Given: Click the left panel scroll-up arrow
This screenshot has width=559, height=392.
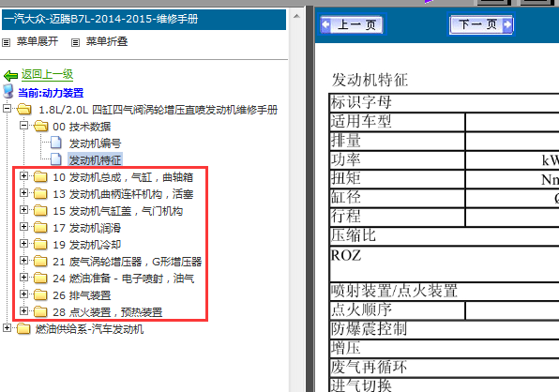Looking at the screenshot, I should pyautogui.click(x=296, y=16).
